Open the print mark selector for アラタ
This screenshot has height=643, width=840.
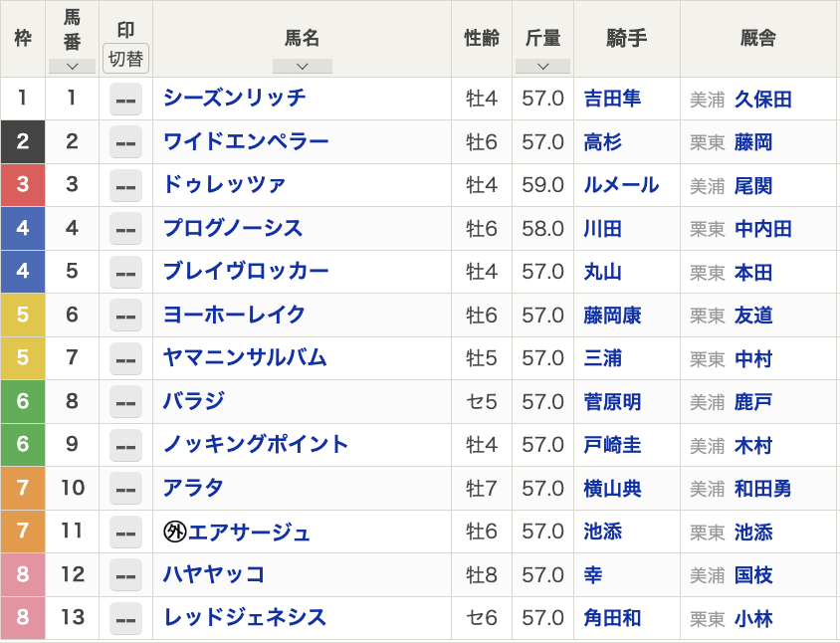click(x=125, y=489)
